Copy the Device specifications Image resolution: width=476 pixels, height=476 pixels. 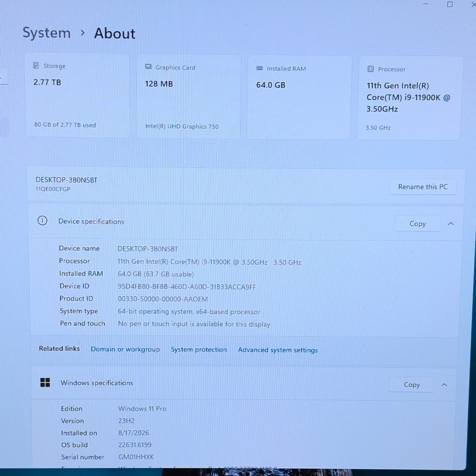click(417, 224)
